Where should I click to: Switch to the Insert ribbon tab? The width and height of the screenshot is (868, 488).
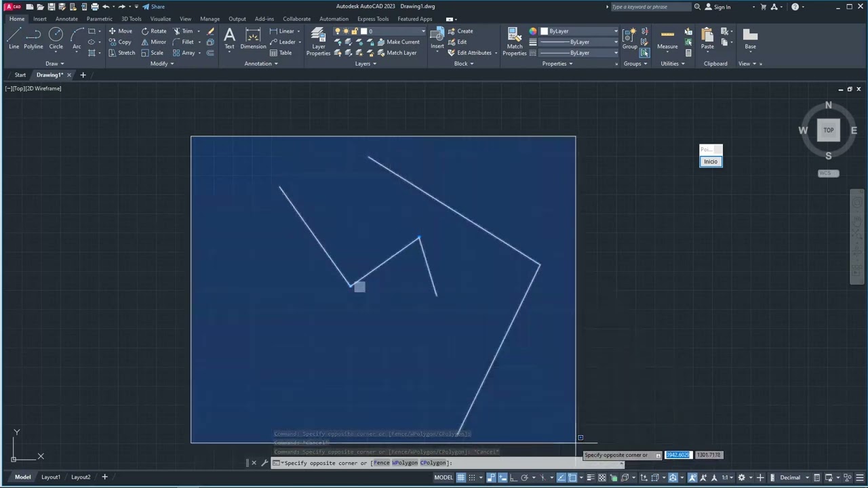40,19
